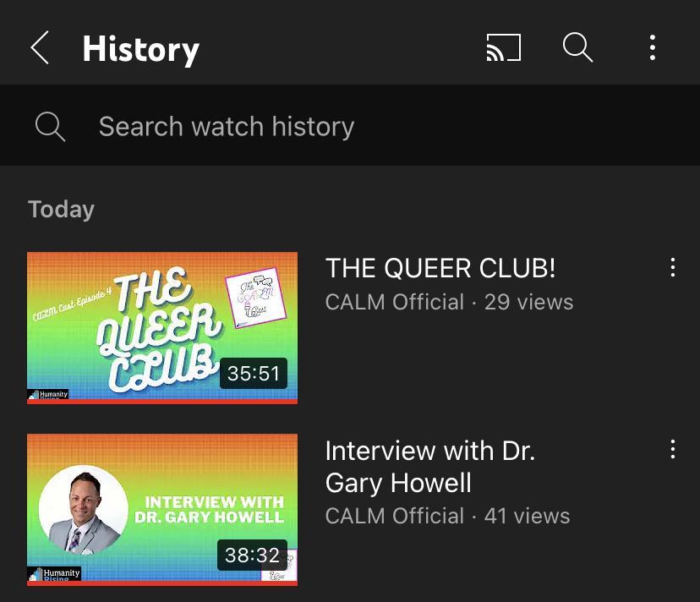Select Interview with Dr. Gary Howell title
The image size is (700, 602).
[x=430, y=467]
